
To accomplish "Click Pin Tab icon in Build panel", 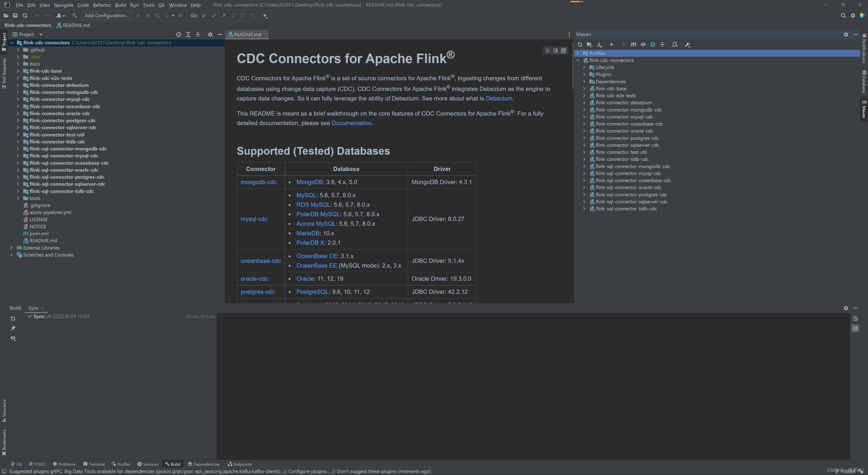I will 13,328.
